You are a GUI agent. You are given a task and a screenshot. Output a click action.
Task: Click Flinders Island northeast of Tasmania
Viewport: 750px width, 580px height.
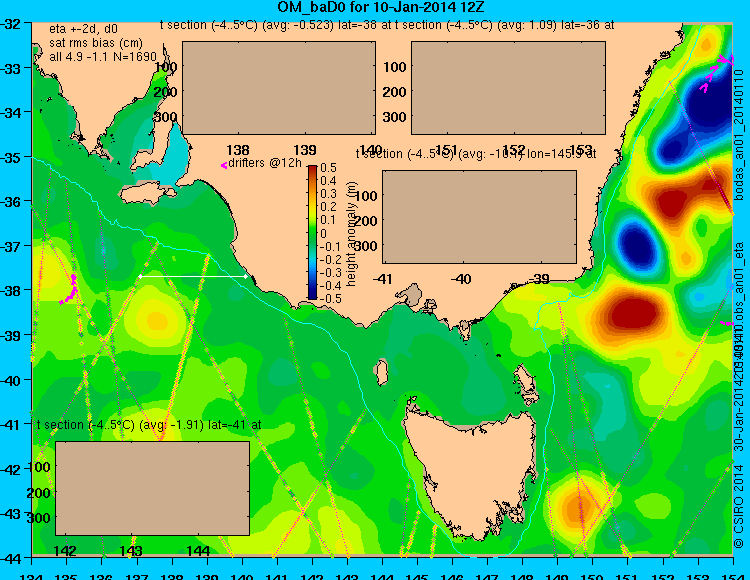pos(526,383)
